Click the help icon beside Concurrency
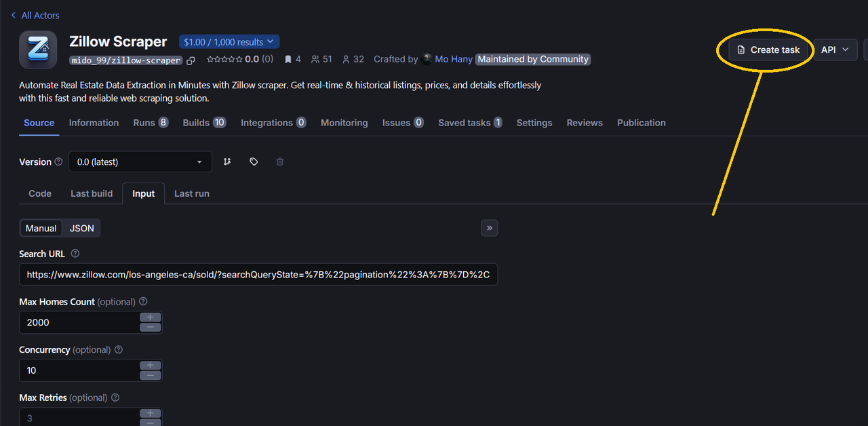This screenshot has height=426, width=868. coord(119,350)
